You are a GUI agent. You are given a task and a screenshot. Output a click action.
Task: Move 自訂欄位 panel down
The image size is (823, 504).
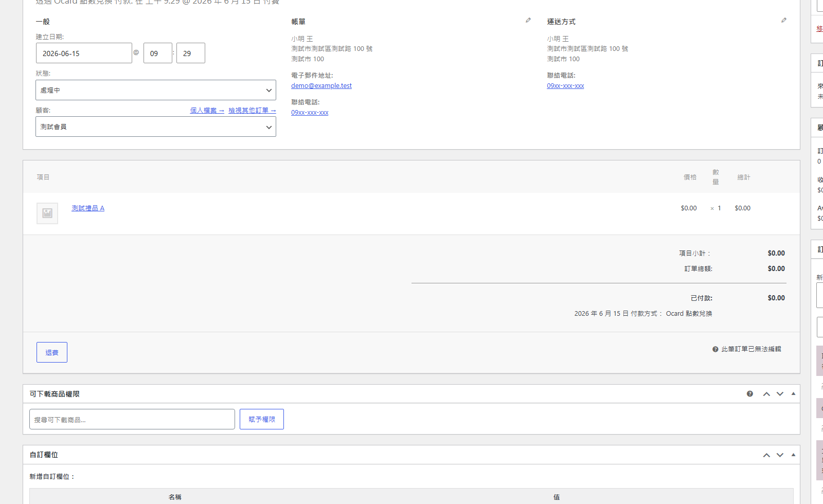(x=780, y=455)
